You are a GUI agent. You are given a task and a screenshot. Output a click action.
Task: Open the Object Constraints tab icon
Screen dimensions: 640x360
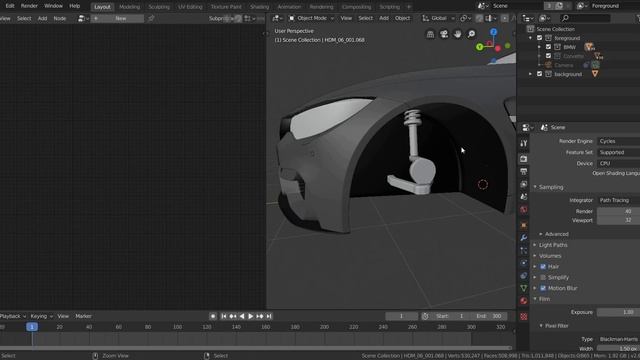click(x=524, y=276)
